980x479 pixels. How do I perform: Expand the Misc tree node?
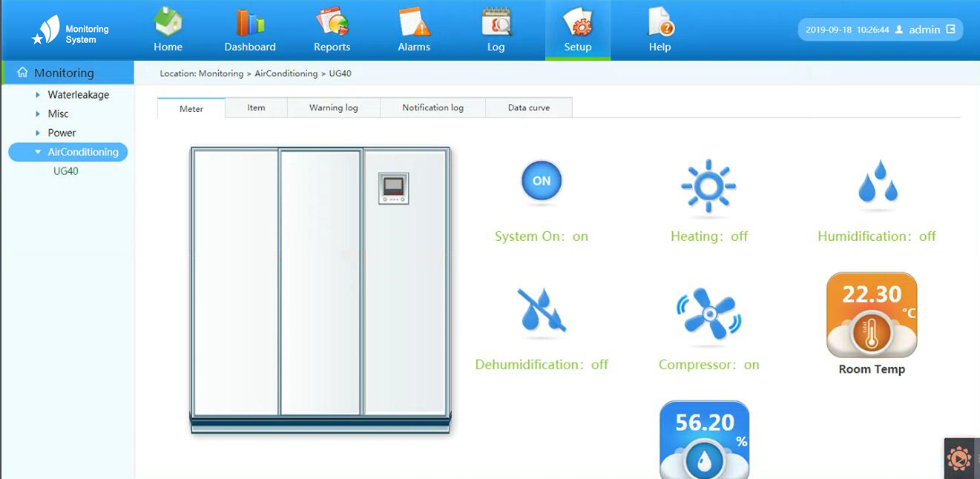tap(39, 114)
